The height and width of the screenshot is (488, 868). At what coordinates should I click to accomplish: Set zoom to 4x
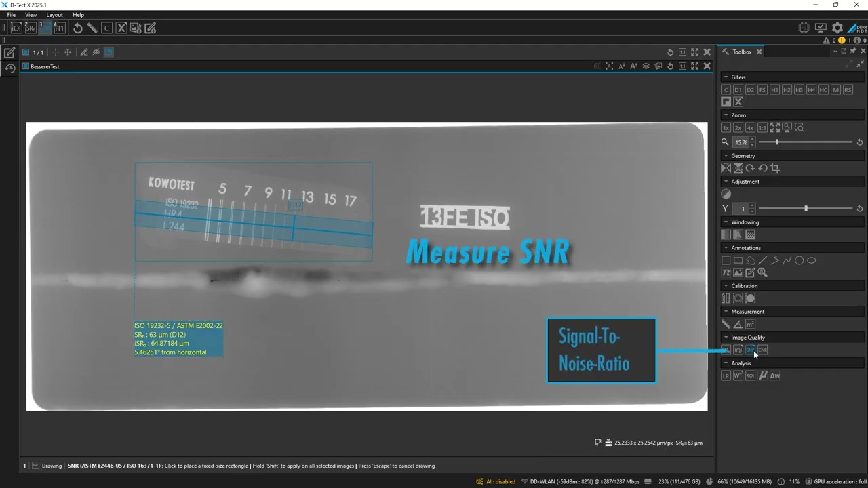point(750,127)
